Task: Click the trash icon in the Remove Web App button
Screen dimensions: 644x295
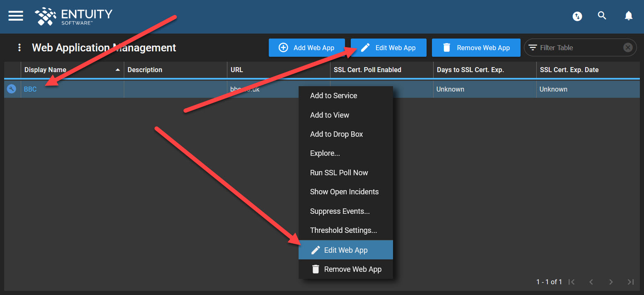Action: 447,48
